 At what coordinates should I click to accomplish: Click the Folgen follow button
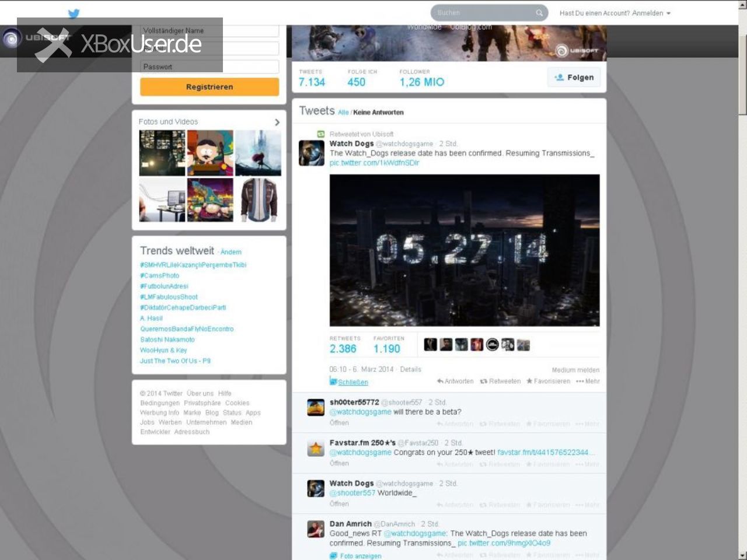tap(574, 77)
